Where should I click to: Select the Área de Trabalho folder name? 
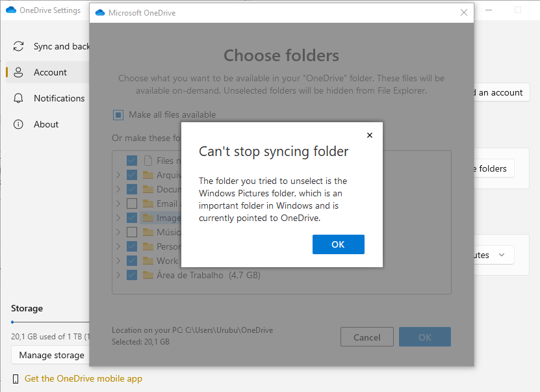pyautogui.click(x=190, y=275)
